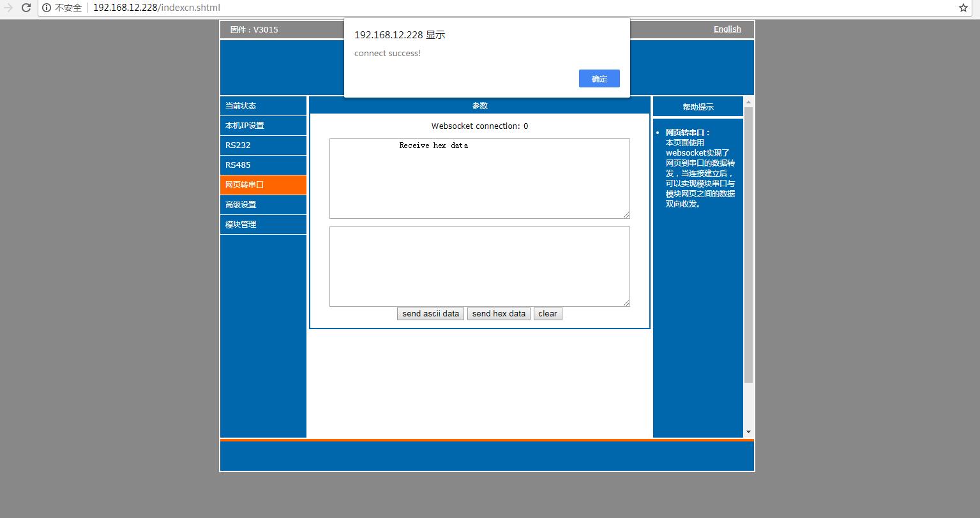The height and width of the screenshot is (518, 980).
Task: Click the help panel scrollbar down arrow
Action: (x=748, y=432)
